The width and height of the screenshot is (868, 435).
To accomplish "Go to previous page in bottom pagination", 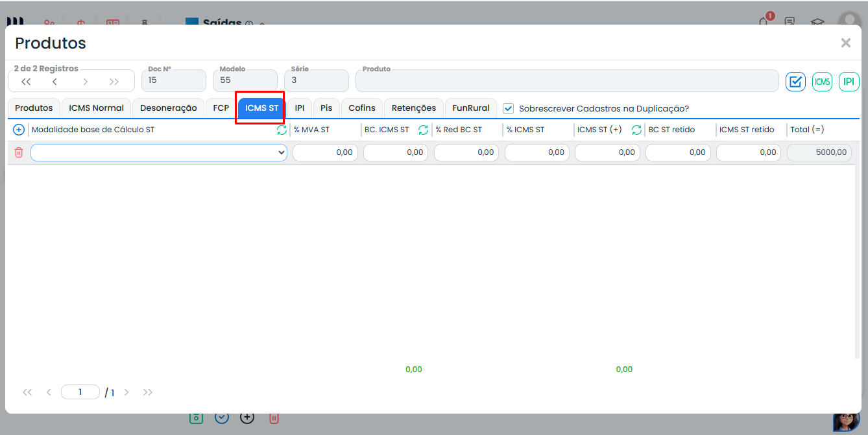I will [x=49, y=392].
